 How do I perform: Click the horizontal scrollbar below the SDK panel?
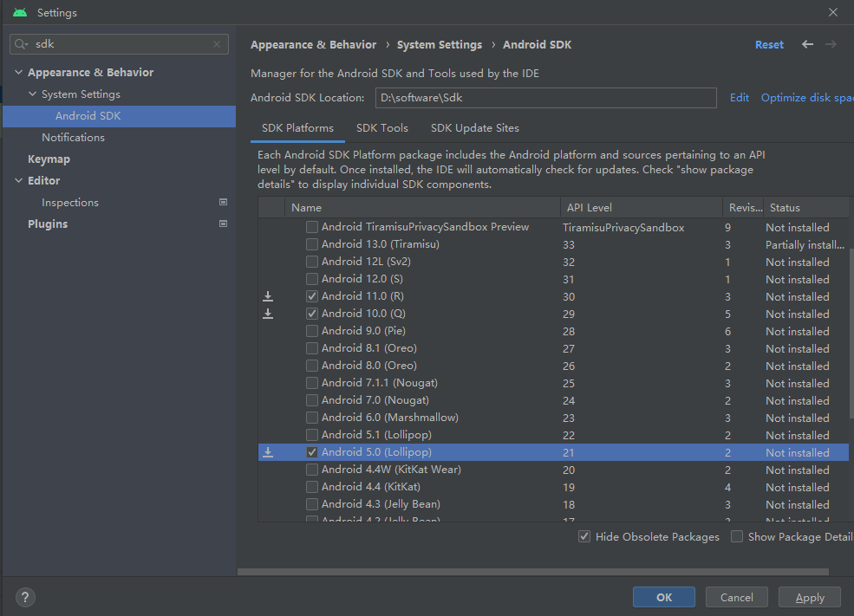click(x=533, y=572)
